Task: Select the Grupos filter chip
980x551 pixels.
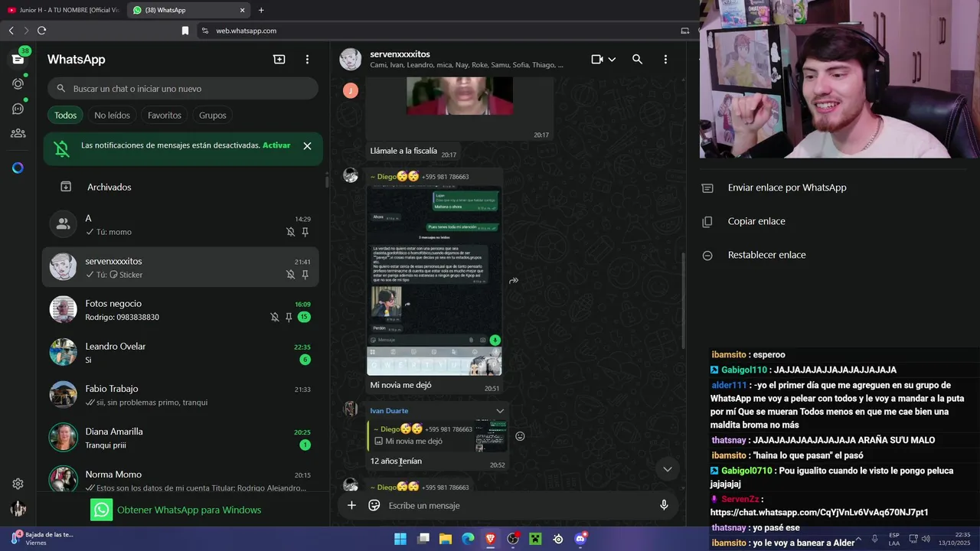Action: click(x=212, y=115)
